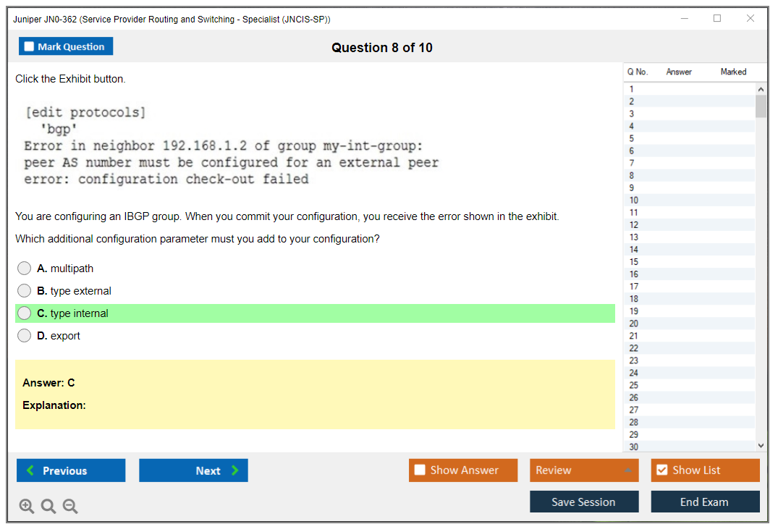Click the zoom out magnifier icon

[70, 506]
